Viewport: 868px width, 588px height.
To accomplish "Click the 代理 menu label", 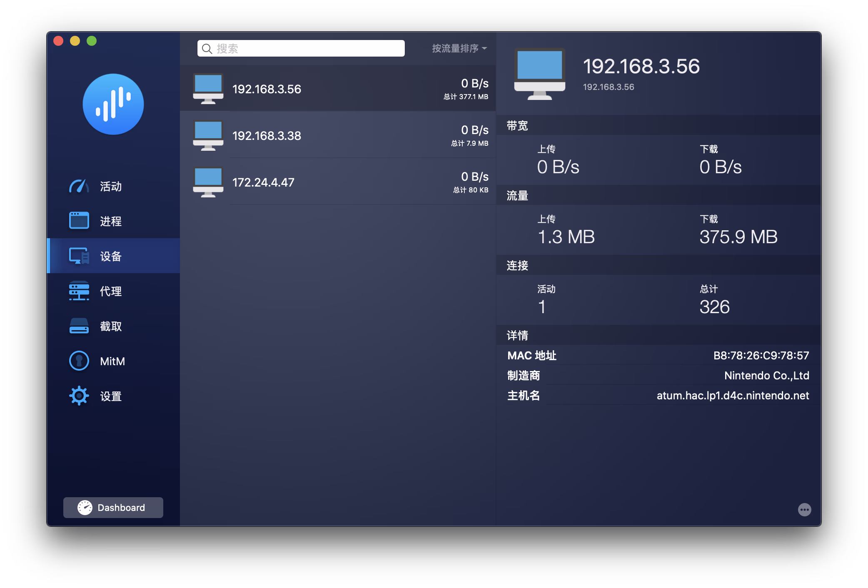I will pyautogui.click(x=111, y=291).
